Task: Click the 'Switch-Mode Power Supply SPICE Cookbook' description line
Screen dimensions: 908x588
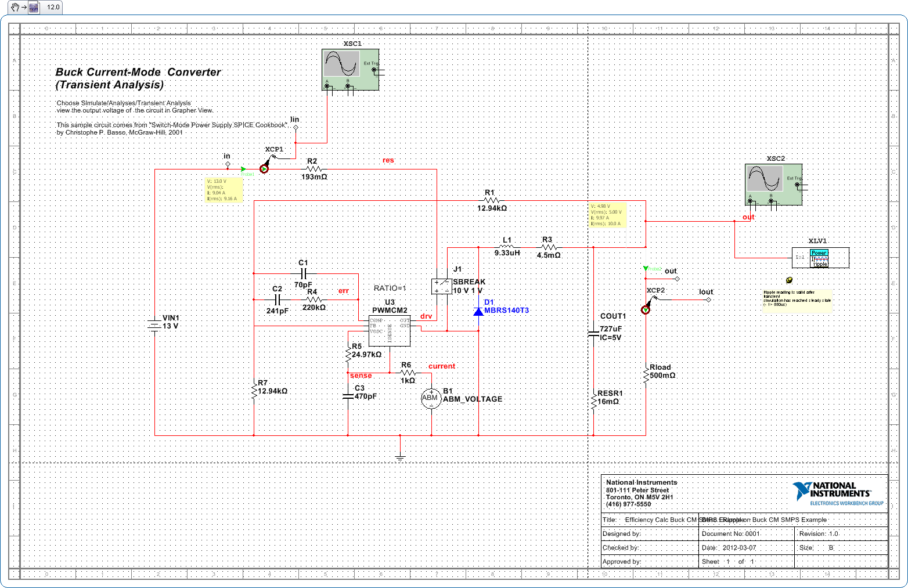Action: pos(171,125)
